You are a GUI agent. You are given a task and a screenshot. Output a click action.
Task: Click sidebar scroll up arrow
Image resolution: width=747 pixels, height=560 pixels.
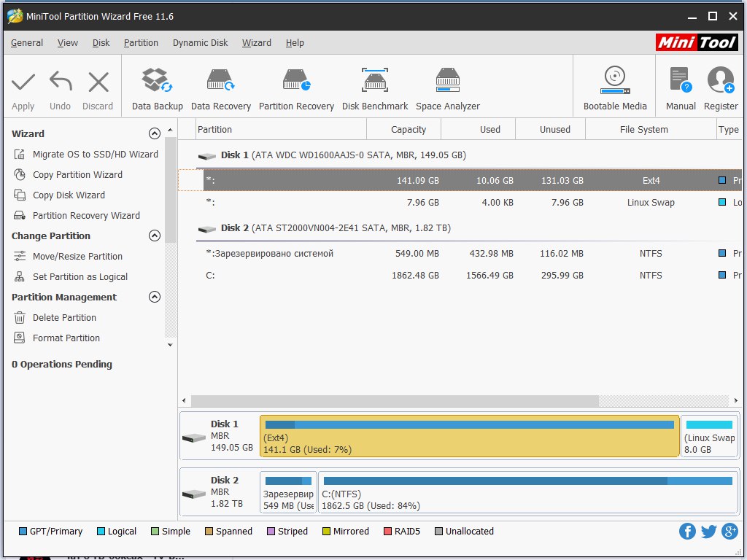[x=170, y=130]
